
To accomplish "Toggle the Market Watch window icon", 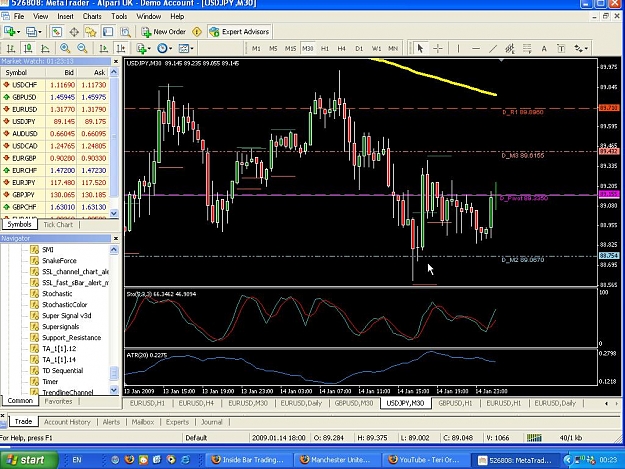I will click(57, 31).
